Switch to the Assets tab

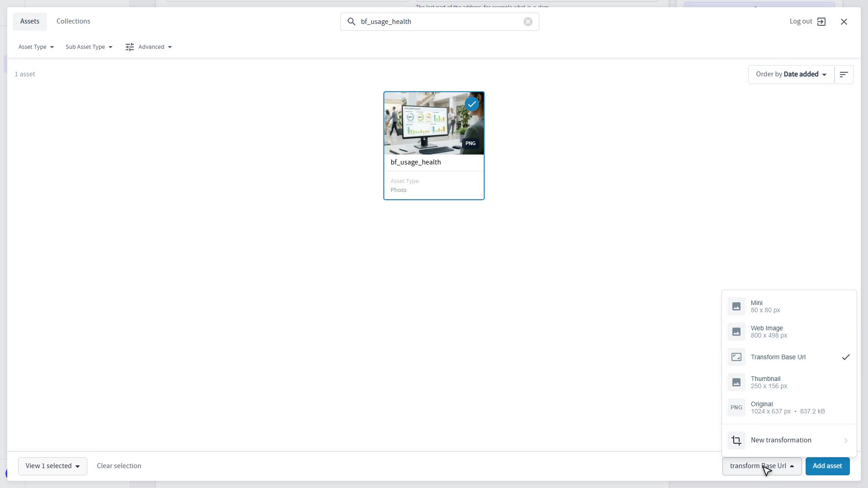(30, 21)
